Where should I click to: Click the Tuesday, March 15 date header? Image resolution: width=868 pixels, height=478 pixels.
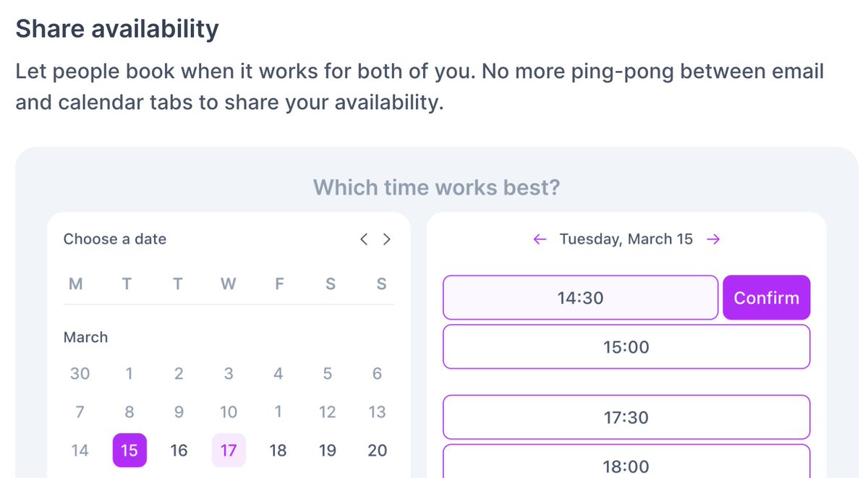coord(626,239)
